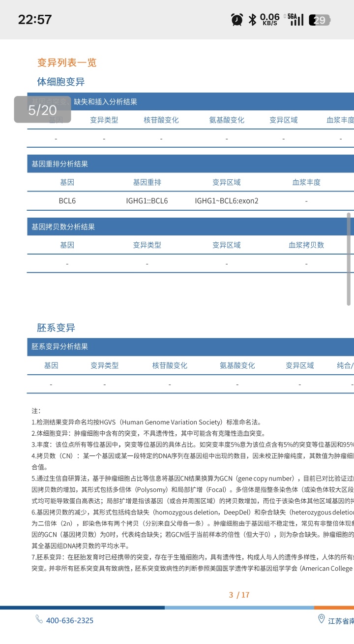Tap the 400-636-2325 phone number
The image size is (354, 644).
[x=70, y=620]
